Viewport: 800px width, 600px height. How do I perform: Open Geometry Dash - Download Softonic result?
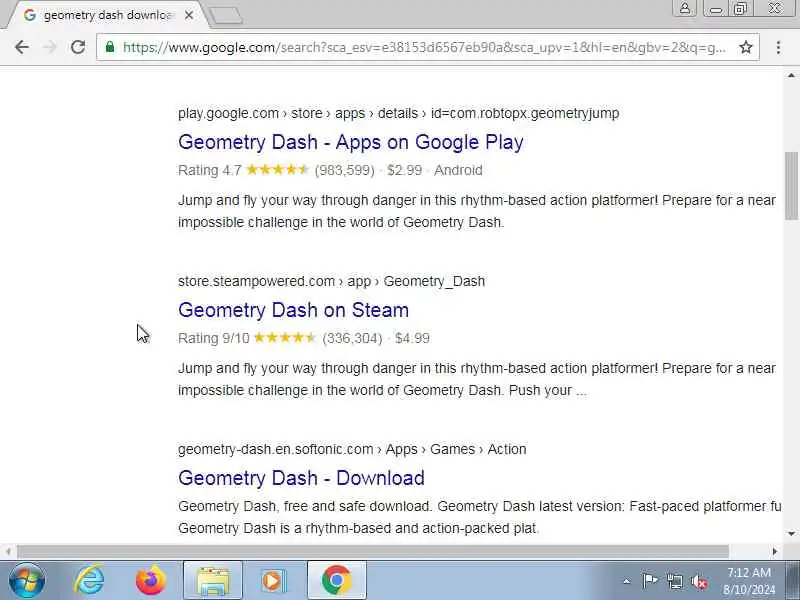[301, 478]
